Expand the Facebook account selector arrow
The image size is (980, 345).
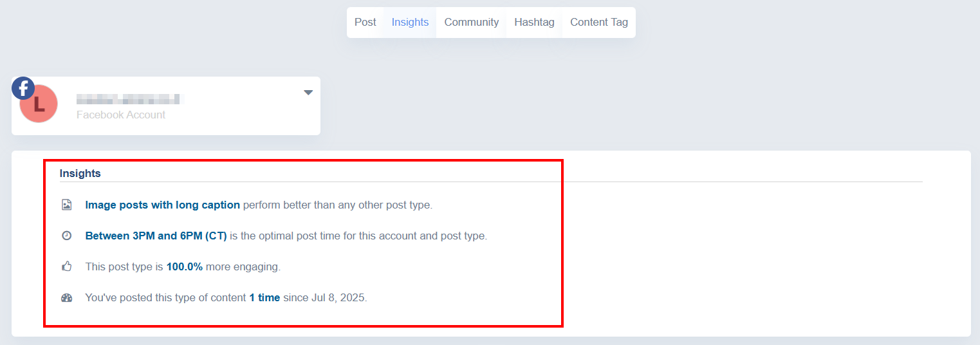coord(308,93)
